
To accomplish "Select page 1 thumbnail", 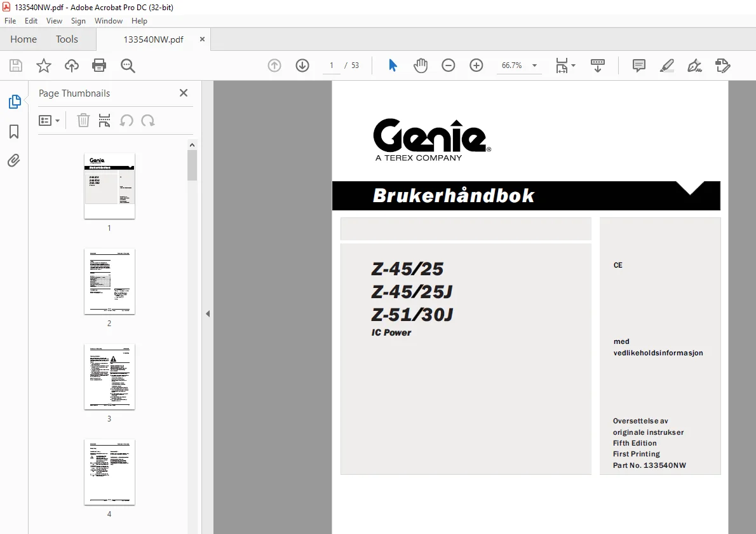I will coord(109,186).
